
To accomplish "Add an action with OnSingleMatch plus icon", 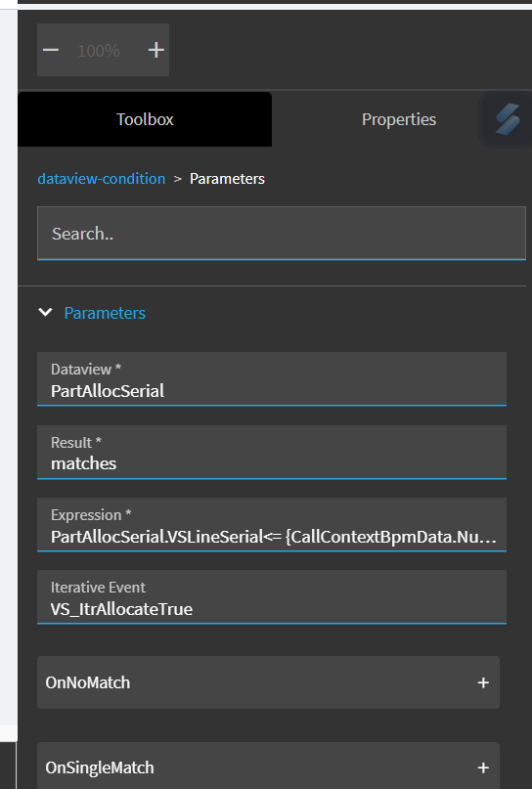I will (x=483, y=767).
